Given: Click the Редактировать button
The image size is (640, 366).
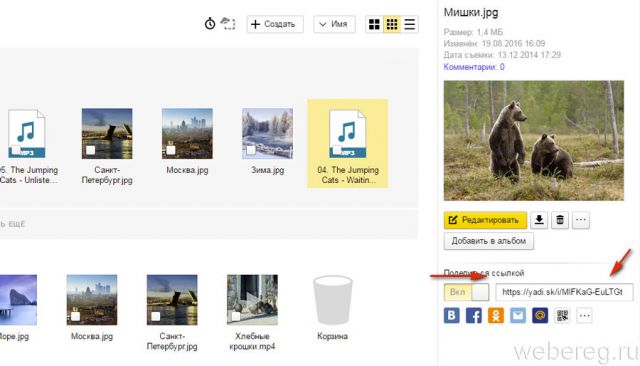Looking at the screenshot, I should click(x=485, y=220).
